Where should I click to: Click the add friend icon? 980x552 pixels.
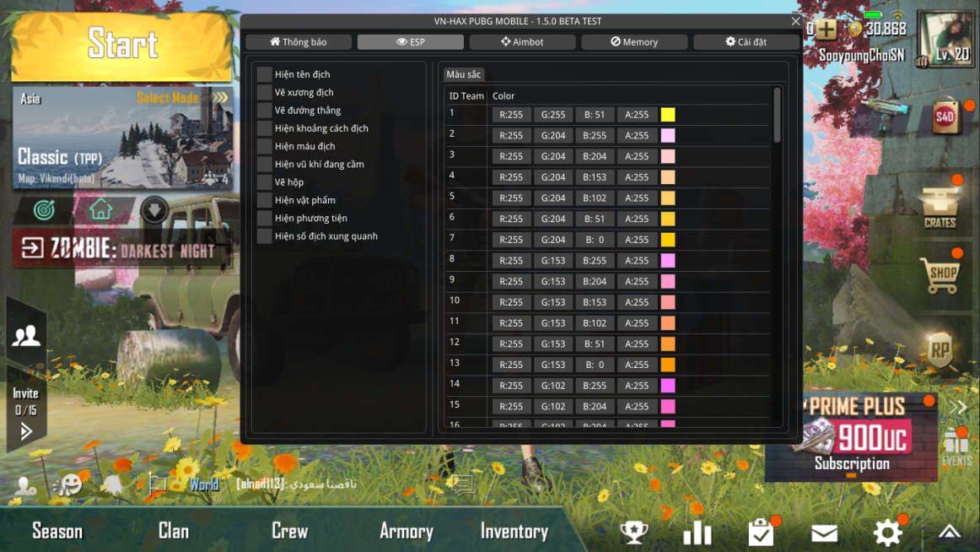[25, 485]
